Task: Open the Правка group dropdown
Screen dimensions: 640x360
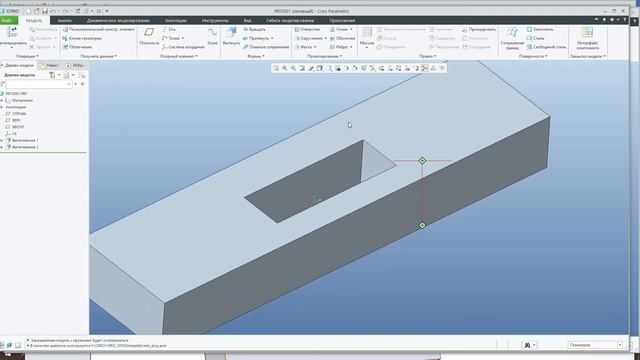Action: (x=427, y=56)
